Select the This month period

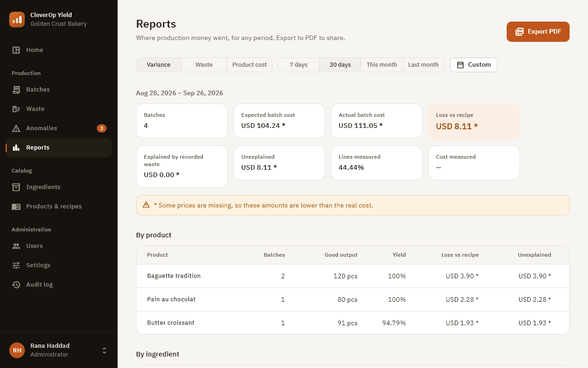tap(382, 65)
